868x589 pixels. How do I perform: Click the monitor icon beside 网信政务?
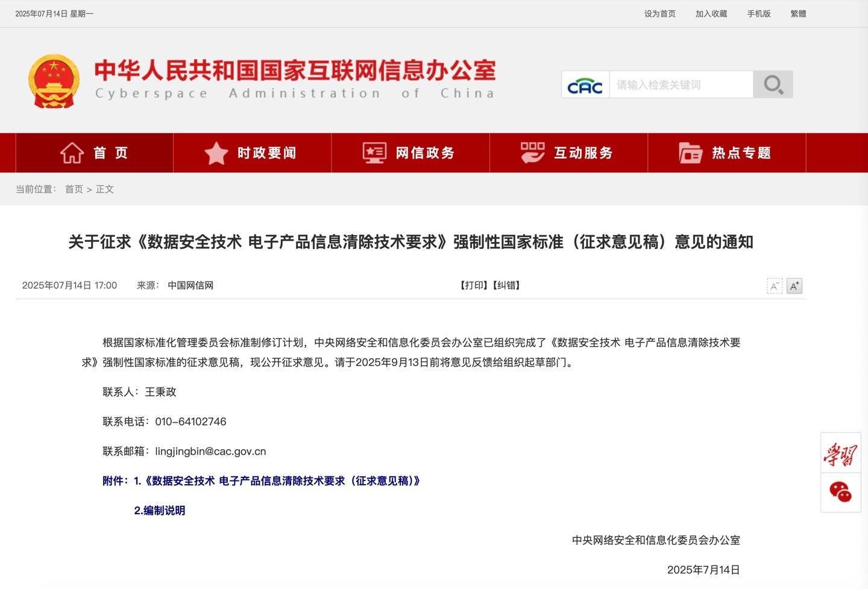pyautogui.click(x=374, y=153)
